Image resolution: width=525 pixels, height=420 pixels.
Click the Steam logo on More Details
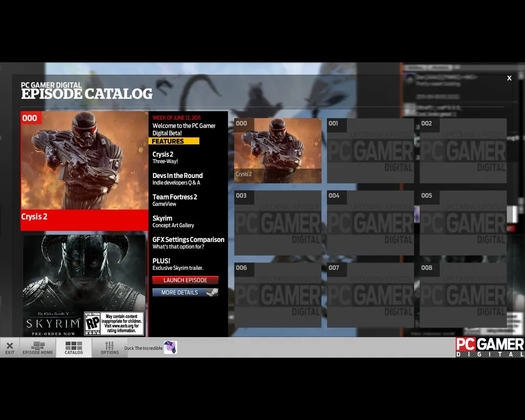(x=212, y=292)
